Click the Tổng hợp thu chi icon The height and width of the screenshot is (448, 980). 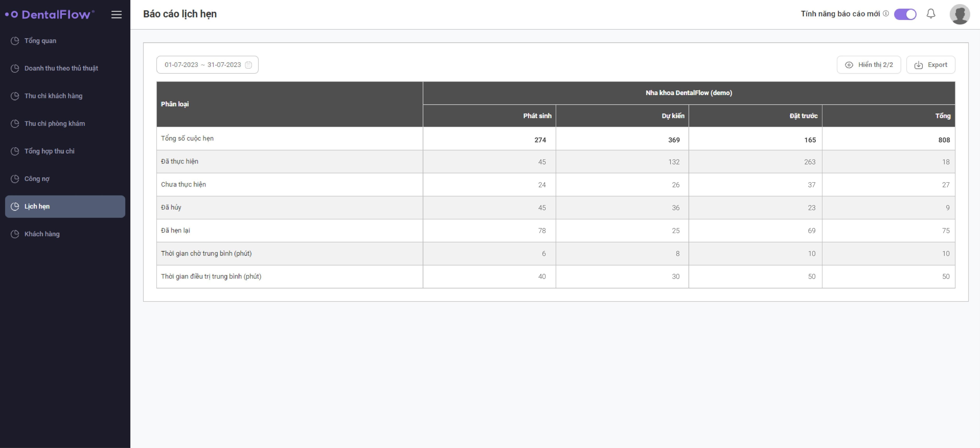pos(15,151)
